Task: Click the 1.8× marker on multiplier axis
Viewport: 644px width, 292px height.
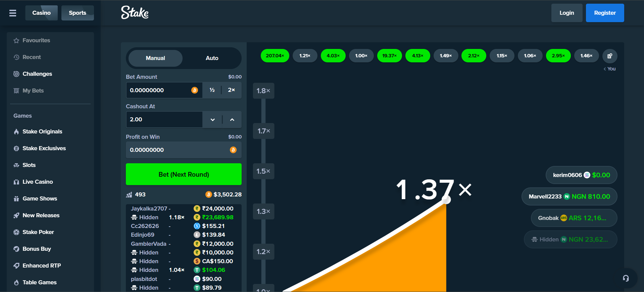Action: (x=263, y=91)
